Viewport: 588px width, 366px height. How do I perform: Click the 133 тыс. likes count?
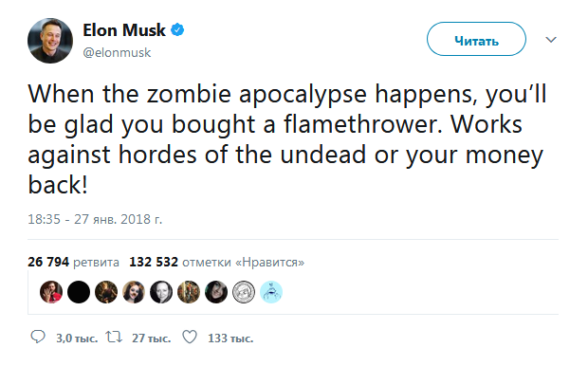point(230,339)
